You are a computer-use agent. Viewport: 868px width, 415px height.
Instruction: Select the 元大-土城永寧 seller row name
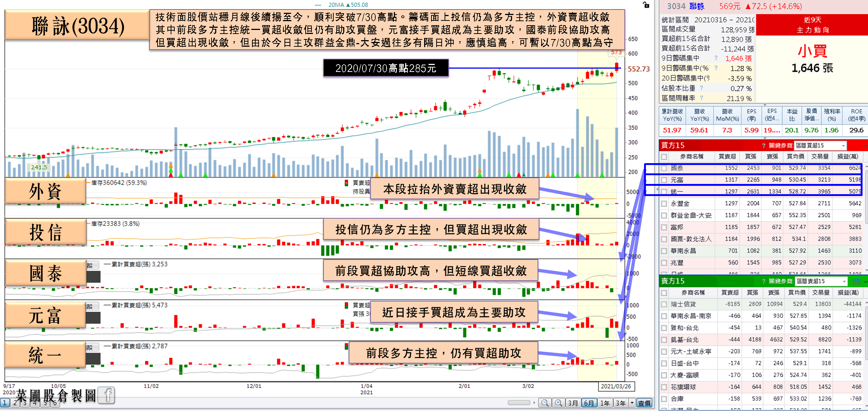pos(691,352)
